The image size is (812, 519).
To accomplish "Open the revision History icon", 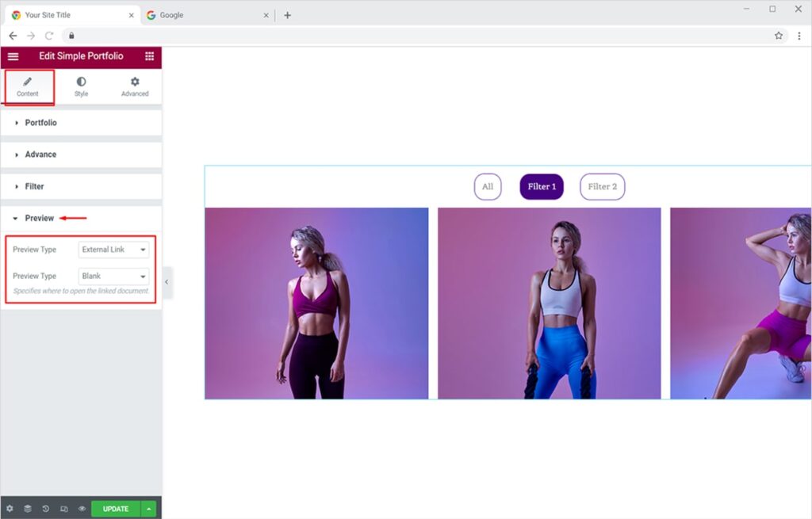I will point(46,509).
